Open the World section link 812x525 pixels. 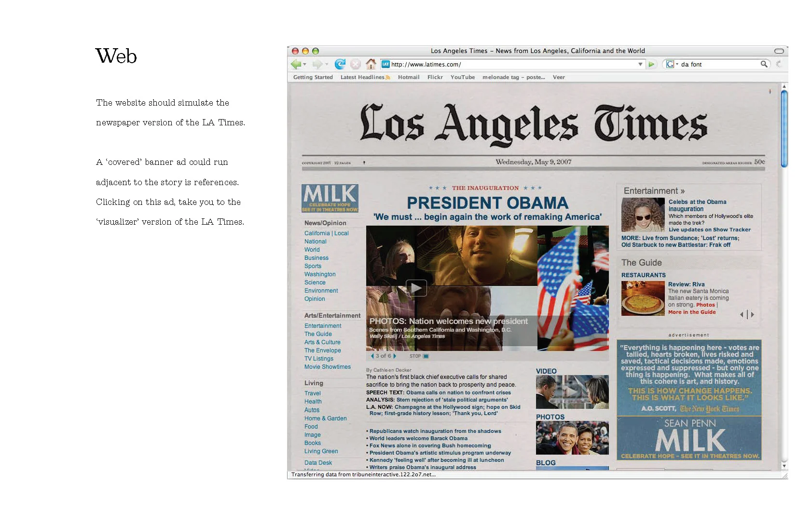pyautogui.click(x=312, y=250)
